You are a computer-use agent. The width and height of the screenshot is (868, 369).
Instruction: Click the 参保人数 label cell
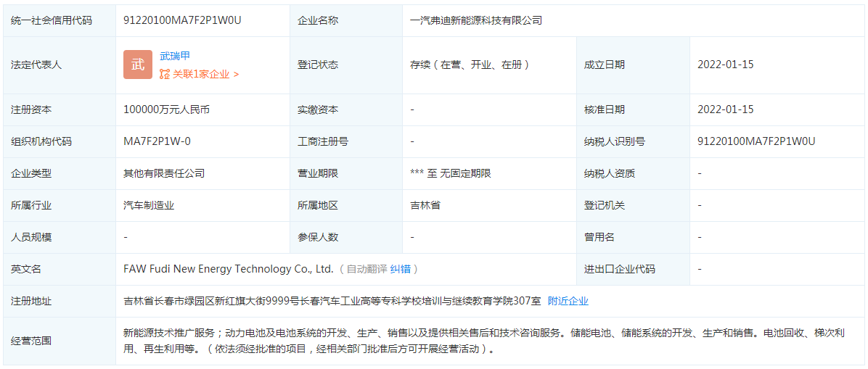[346, 238]
